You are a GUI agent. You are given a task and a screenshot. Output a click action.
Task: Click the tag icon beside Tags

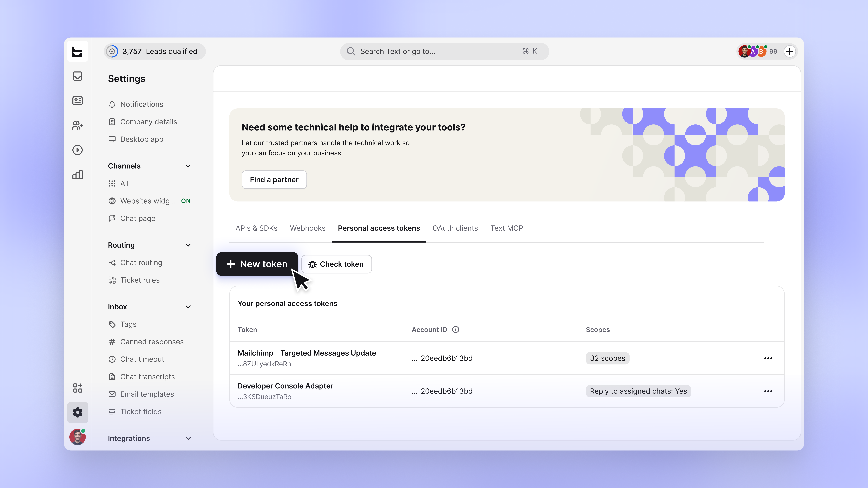(x=112, y=324)
